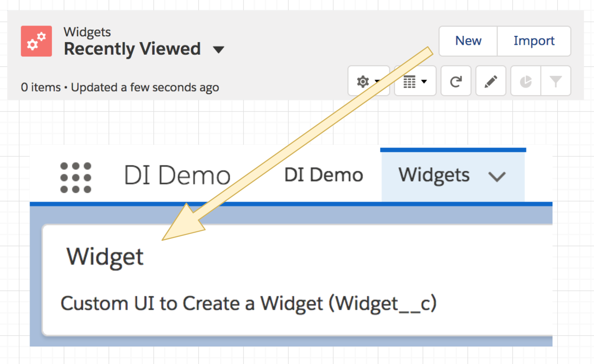Show charts using the pie chart icon
Image resolution: width=594 pixels, height=364 pixels.
526,81
